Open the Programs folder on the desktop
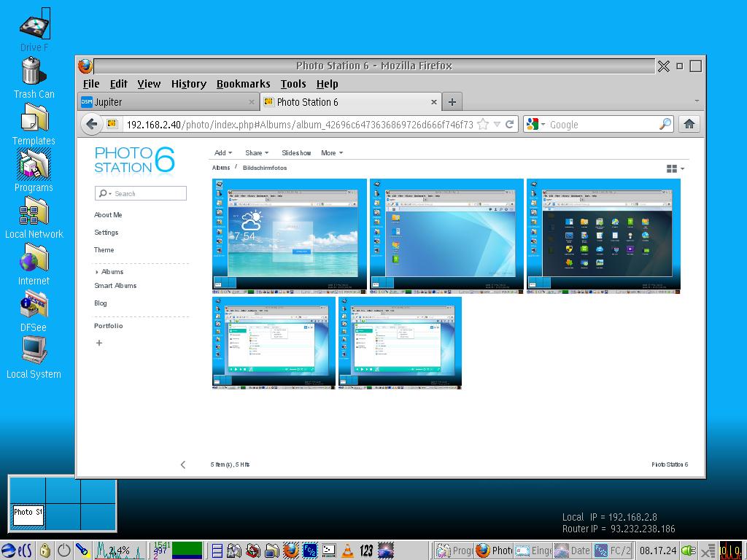Viewport: 747px width, 560px height. 34,170
